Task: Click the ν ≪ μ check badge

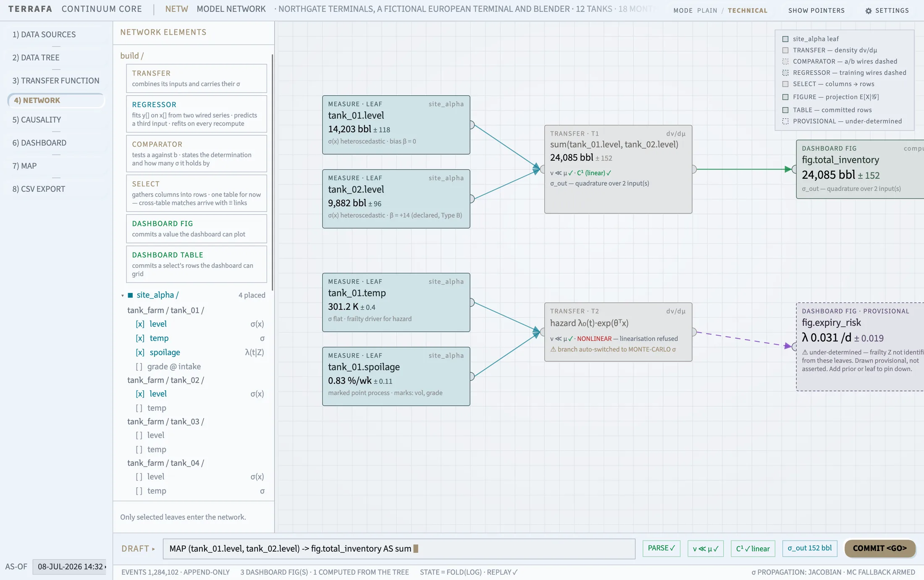Action: (x=706, y=549)
